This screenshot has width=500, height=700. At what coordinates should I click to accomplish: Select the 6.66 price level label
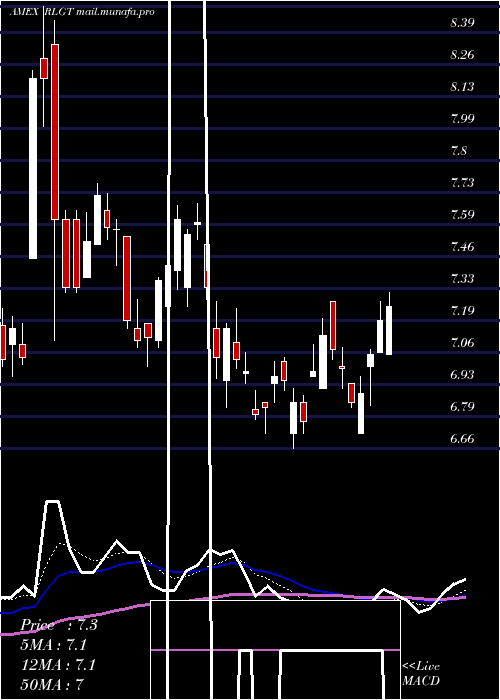[462, 439]
